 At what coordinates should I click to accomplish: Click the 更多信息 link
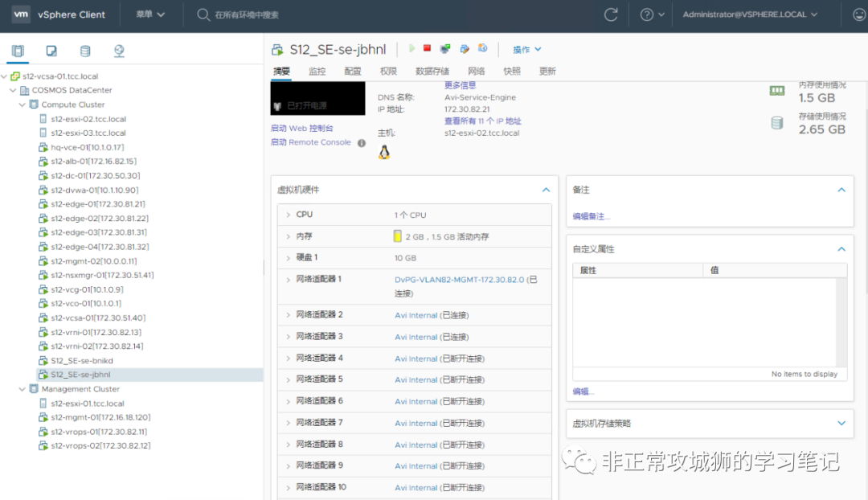pyautogui.click(x=460, y=85)
